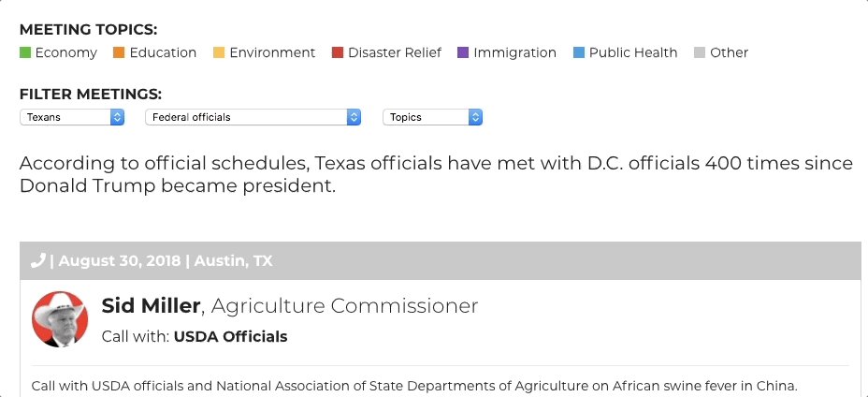Click the Immigration topic label
This screenshot has height=397, width=868.
point(514,52)
